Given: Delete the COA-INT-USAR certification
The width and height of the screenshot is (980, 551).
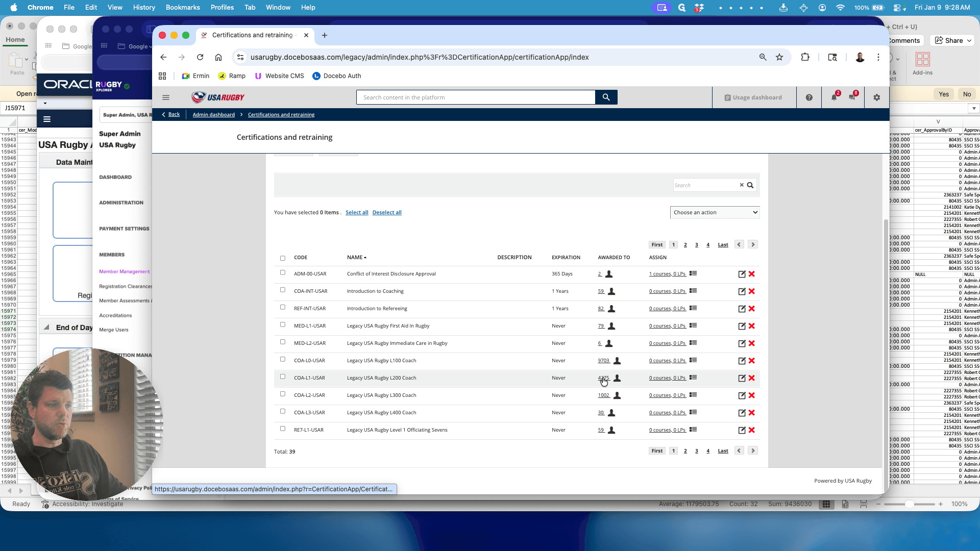Looking at the screenshot, I should 751,291.
